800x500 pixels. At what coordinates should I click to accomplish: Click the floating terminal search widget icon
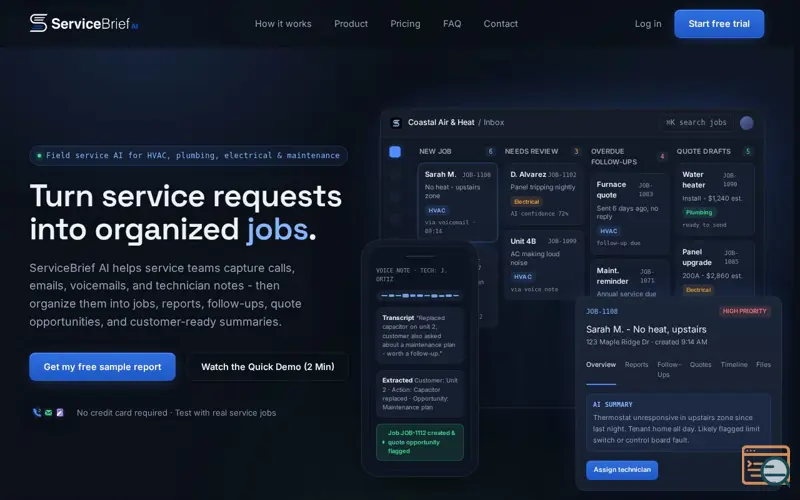(766, 465)
